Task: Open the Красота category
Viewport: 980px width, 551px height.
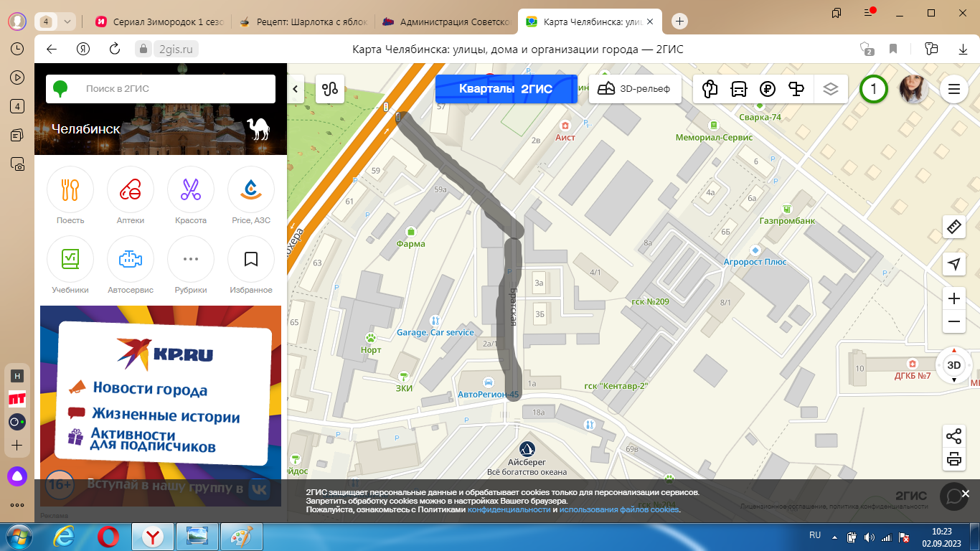Action: coord(191,196)
